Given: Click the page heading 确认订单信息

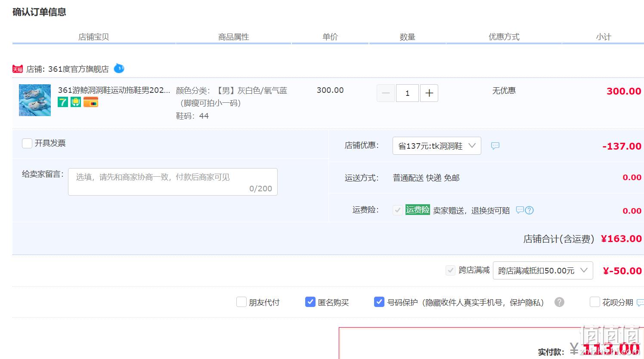Looking at the screenshot, I should [39, 12].
